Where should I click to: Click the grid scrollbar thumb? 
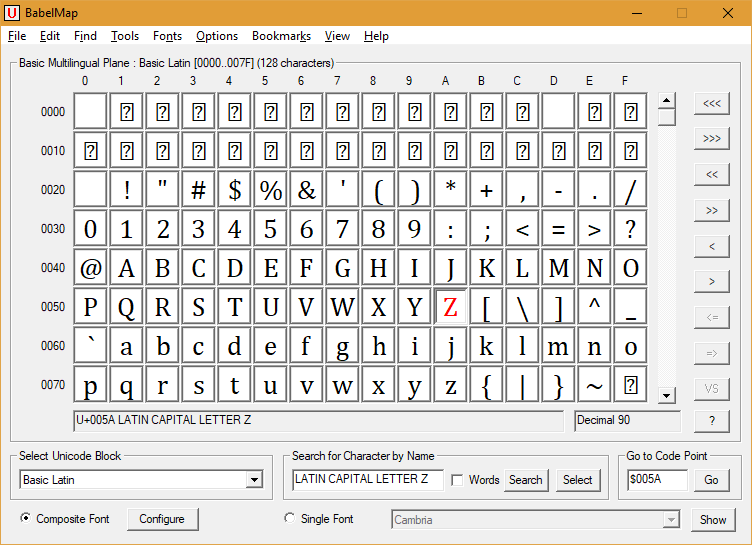coord(666,118)
